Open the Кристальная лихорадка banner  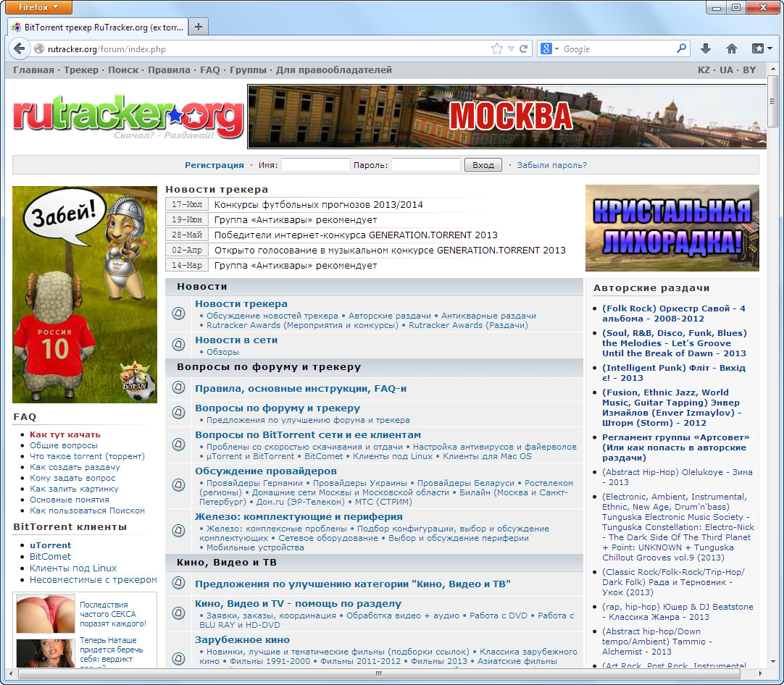672,228
